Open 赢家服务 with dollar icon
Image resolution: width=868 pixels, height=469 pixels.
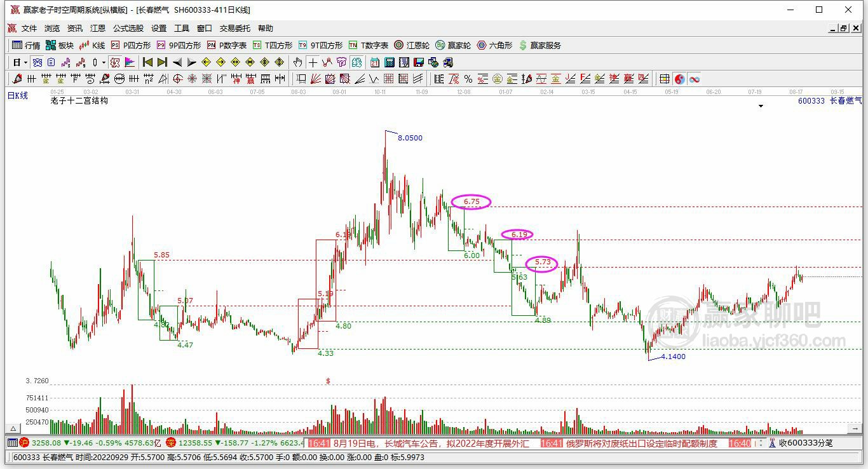(x=540, y=45)
